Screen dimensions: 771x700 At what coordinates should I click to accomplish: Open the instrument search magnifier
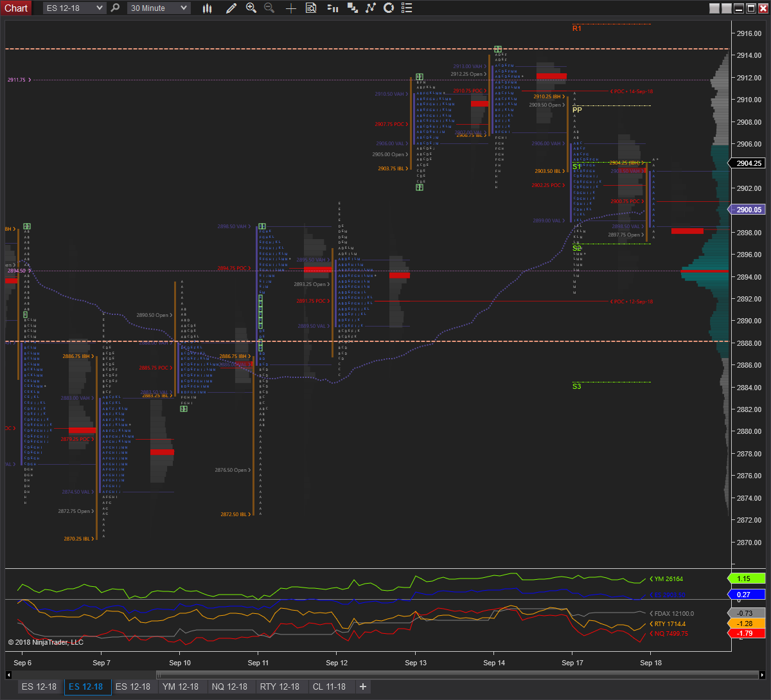pyautogui.click(x=115, y=8)
